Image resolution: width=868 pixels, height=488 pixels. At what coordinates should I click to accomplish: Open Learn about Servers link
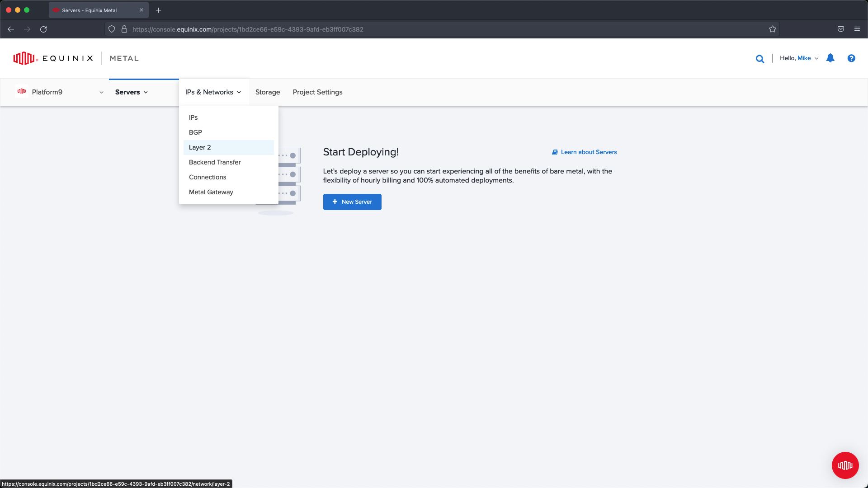pyautogui.click(x=584, y=152)
